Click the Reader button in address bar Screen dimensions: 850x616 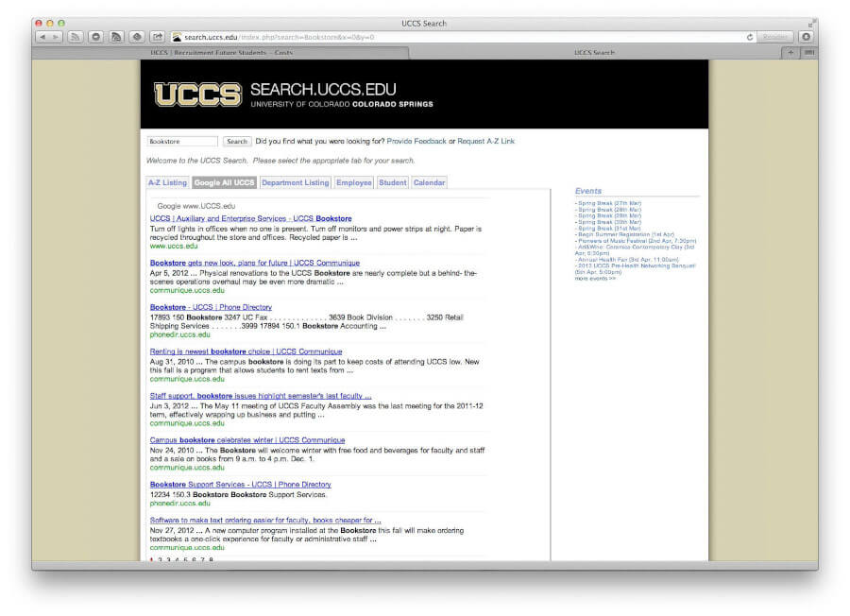point(774,38)
